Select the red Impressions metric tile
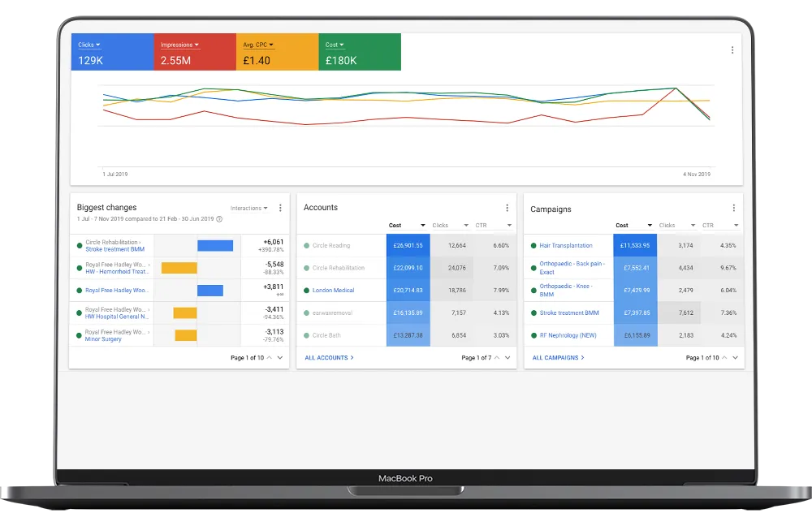Viewport: 812px width, 526px height. pyautogui.click(x=195, y=53)
